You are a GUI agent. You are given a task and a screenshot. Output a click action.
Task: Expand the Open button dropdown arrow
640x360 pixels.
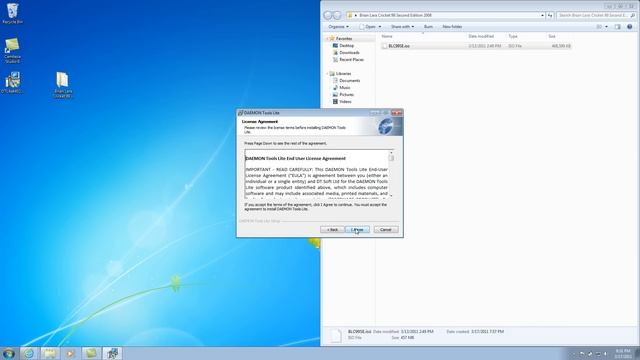pos(380,27)
